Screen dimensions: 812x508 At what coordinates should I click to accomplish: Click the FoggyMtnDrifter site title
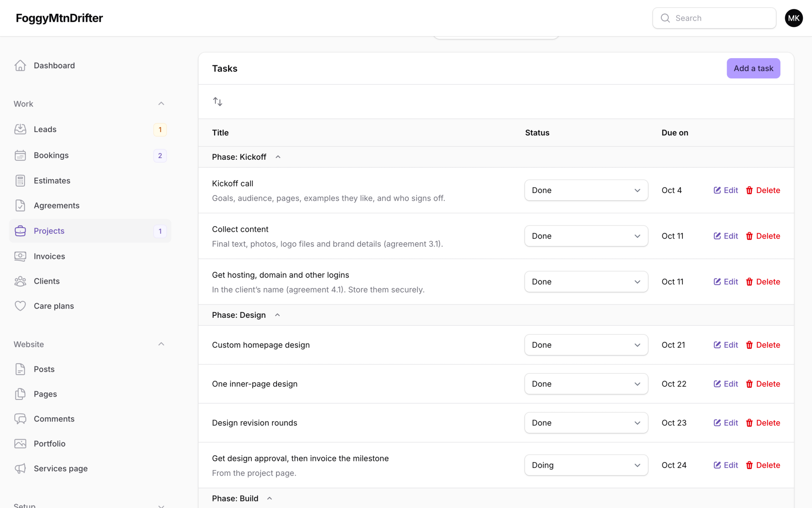click(x=59, y=18)
